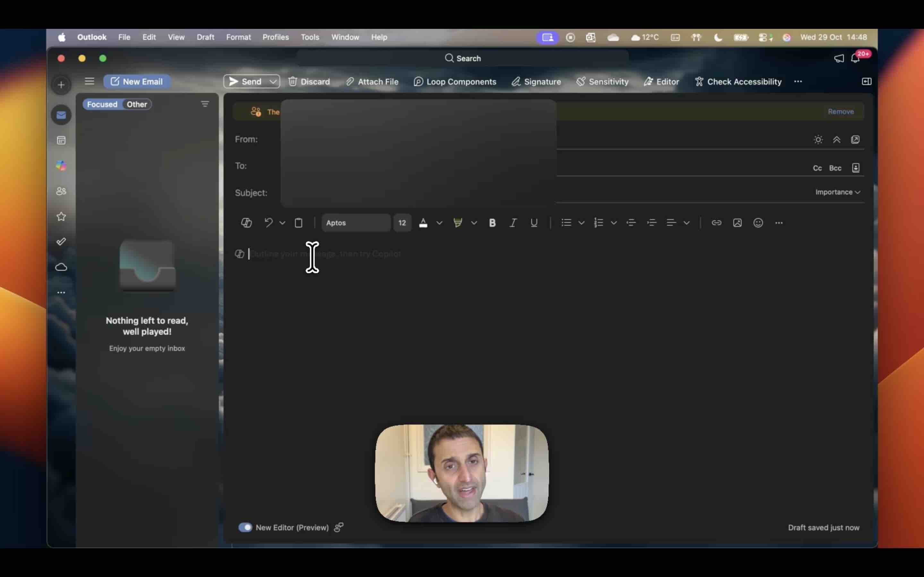Viewport: 924px width, 577px height.
Task: Toggle Bold text formatting
Action: coord(492,223)
